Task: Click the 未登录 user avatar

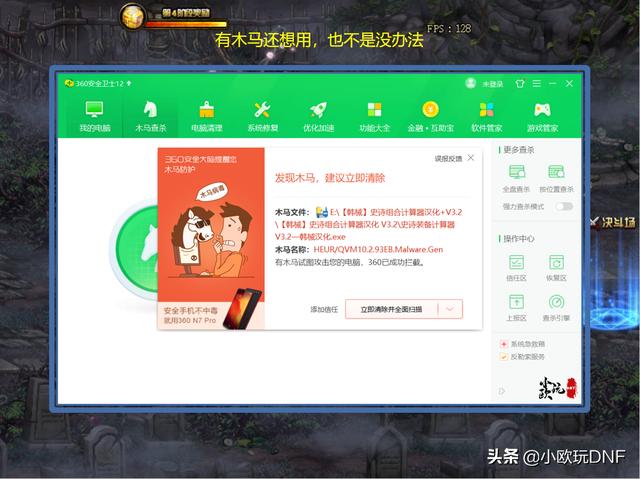Action: [x=471, y=83]
